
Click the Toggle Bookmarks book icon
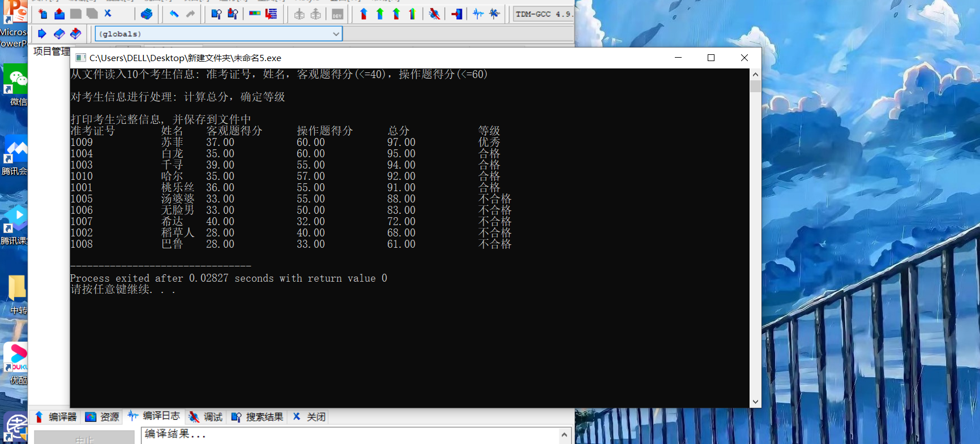[x=59, y=34]
